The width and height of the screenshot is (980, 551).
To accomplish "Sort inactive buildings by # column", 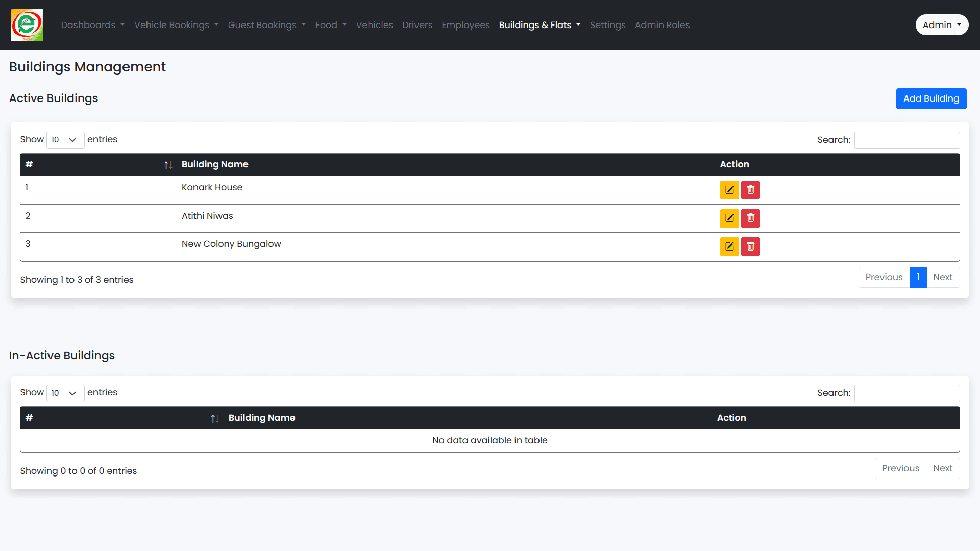I will (x=120, y=418).
